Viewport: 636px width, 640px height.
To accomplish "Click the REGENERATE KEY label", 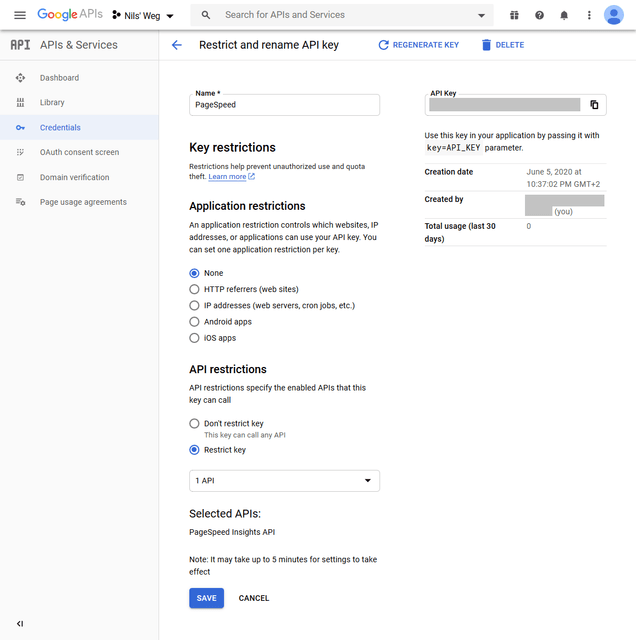I will (x=426, y=45).
